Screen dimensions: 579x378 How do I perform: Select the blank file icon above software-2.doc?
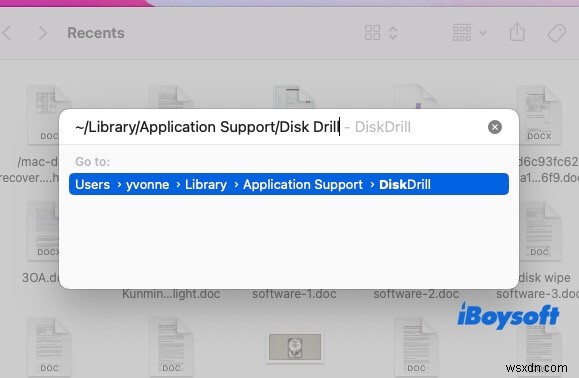pyautogui.click(x=416, y=97)
